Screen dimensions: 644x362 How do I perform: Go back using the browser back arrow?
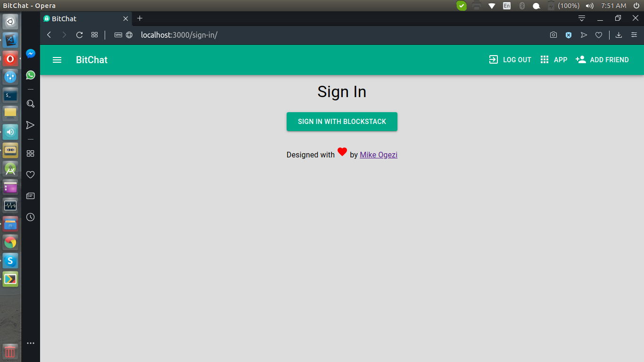(x=49, y=35)
